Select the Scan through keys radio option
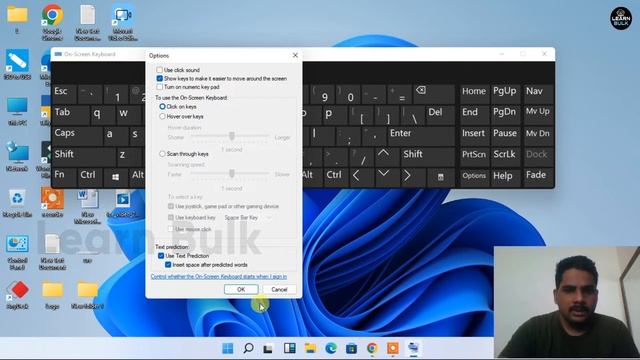The width and height of the screenshot is (640, 360). 162,154
